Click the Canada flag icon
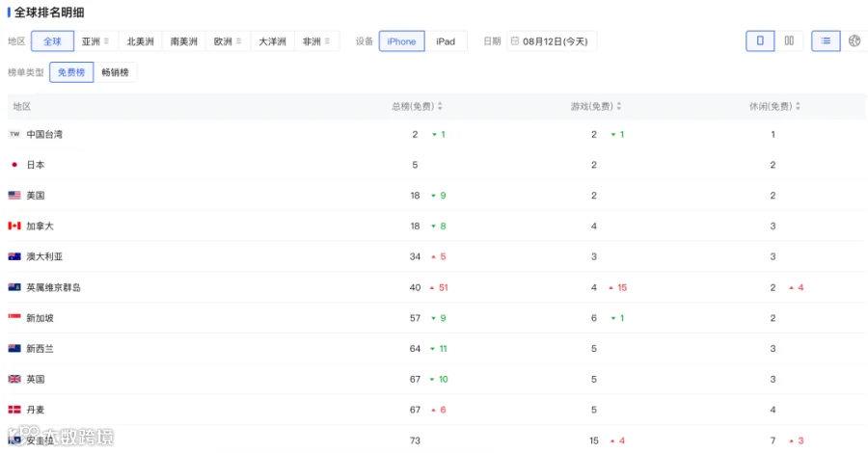Viewport: 868px width, 453px height. 14,226
